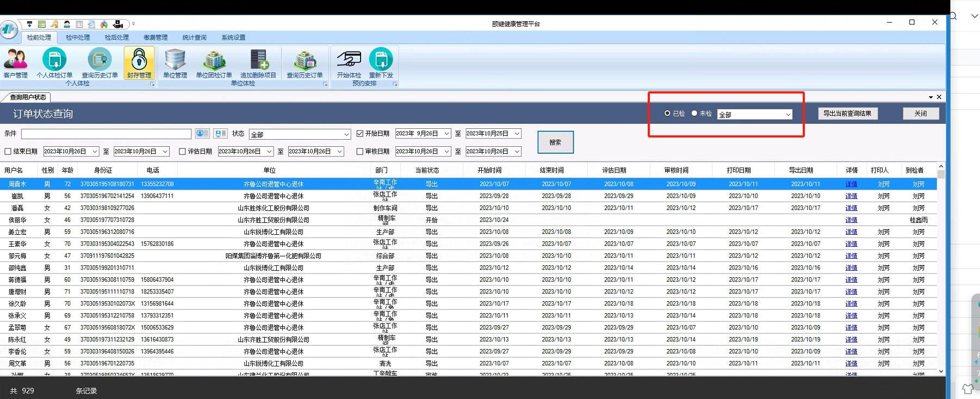The width and height of the screenshot is (980, 399).
Task: Enable the 评估日期 checkbox
Action: click(x=182, y=152)
